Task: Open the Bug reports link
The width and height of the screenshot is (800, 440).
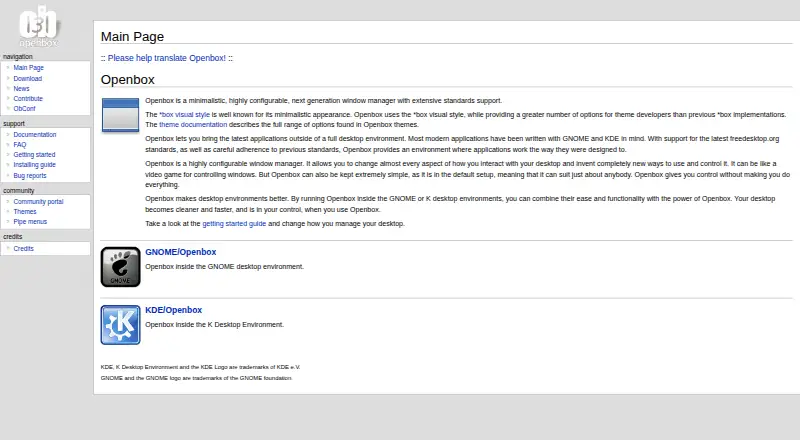Action: pos(30,176)
